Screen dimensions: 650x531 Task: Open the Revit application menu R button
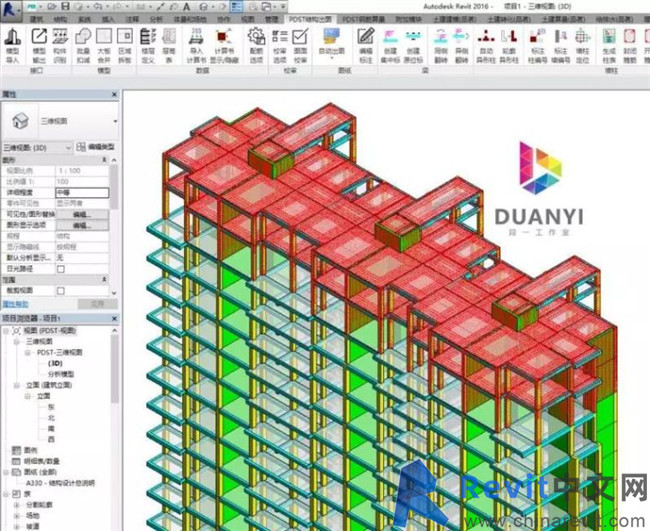[x=9, y=9]
